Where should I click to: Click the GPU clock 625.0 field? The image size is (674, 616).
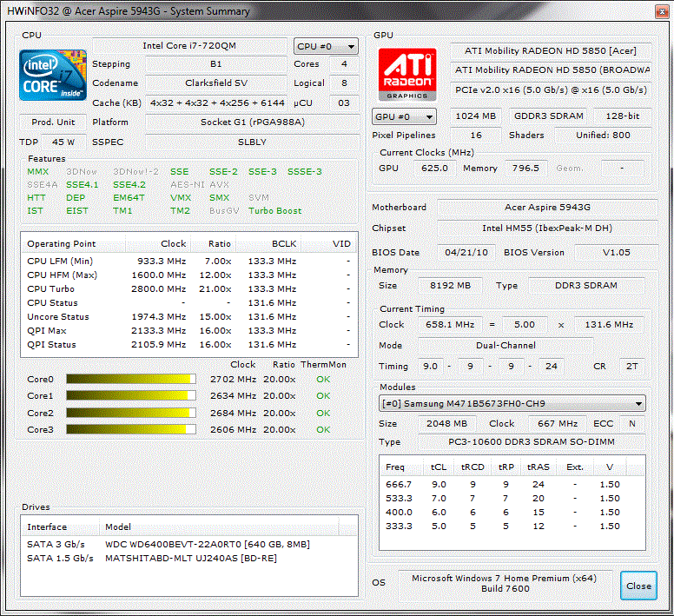[x=434, y=168]
